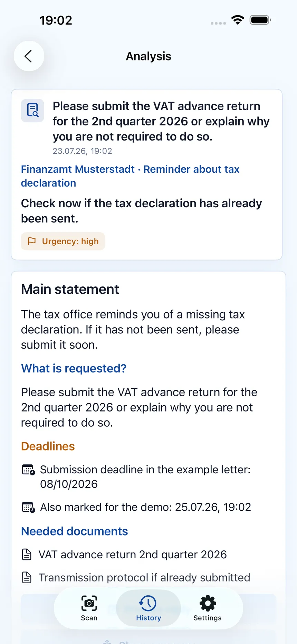Click document icon for Transmission protocol
This screenshot has height=644, width=297.
(27, 578)
